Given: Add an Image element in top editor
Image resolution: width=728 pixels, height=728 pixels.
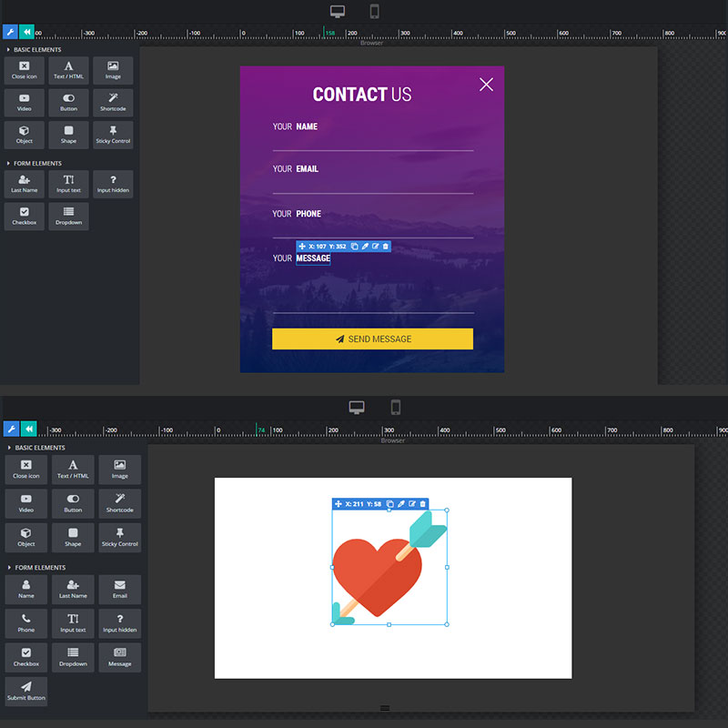Looking at the screenshot, I should [x=113, y=71].
